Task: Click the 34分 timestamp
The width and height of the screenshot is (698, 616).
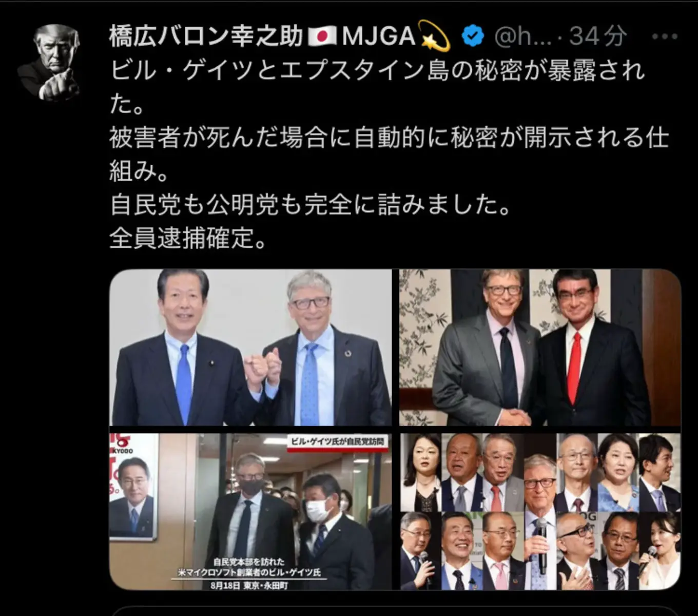Action: (598, 36)
